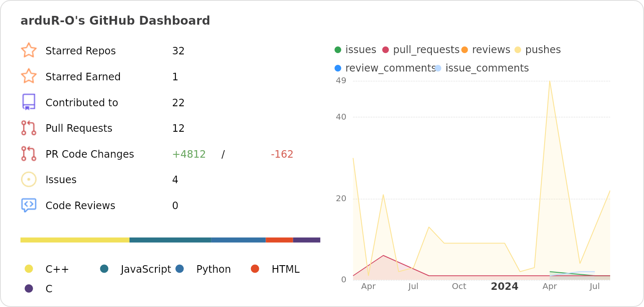
Task: Click the 40 value on chart y-axis
Action: 341,117
